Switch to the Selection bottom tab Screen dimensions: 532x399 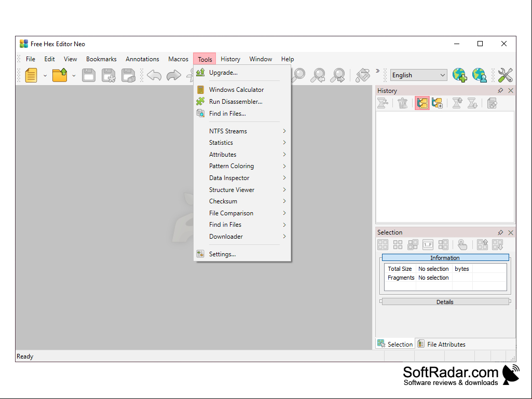click(395, 344)
